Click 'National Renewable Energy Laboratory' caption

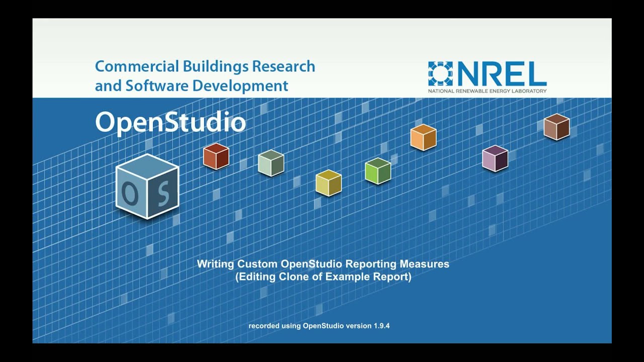tap(487, 91)
